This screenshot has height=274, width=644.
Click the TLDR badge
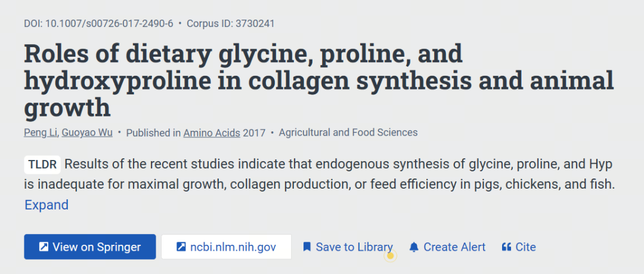42,165
